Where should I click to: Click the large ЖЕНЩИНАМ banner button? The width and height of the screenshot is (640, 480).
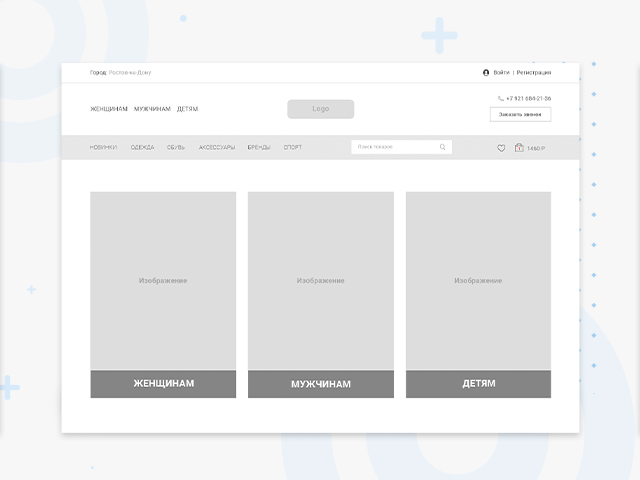163,384
